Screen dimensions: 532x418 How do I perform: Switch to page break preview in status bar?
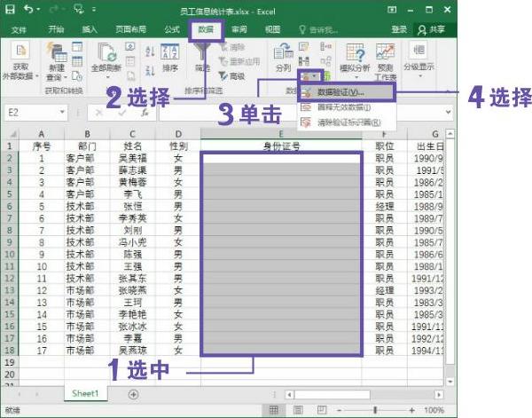[322, 410]
